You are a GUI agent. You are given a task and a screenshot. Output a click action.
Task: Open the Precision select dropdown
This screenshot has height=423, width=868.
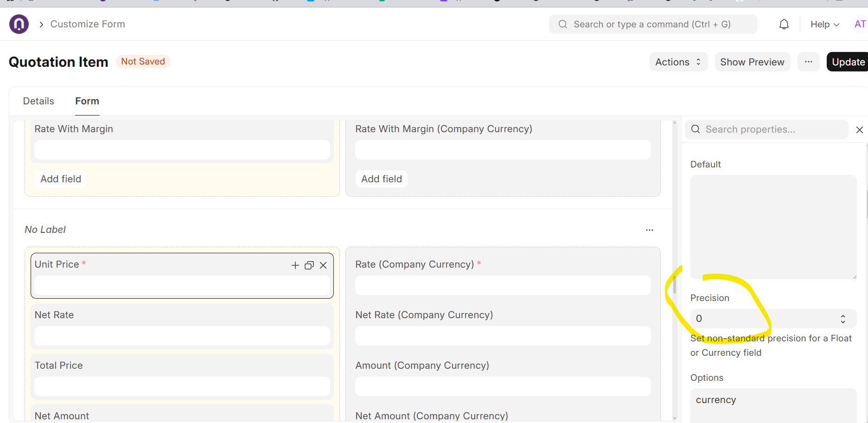click(772, 319)
